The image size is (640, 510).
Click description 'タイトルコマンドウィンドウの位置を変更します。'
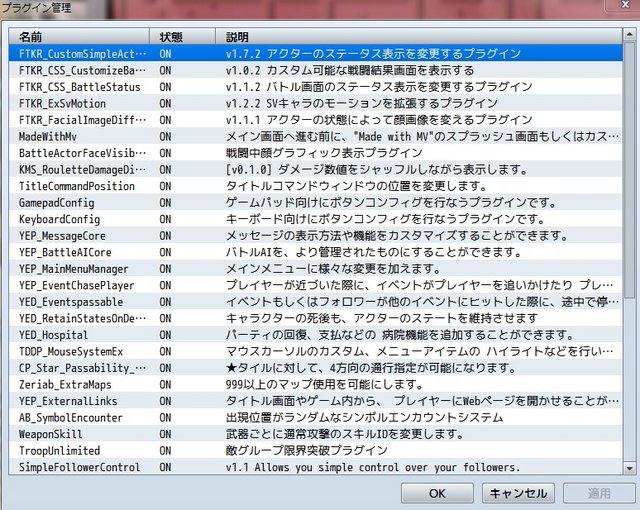[356, 186]
